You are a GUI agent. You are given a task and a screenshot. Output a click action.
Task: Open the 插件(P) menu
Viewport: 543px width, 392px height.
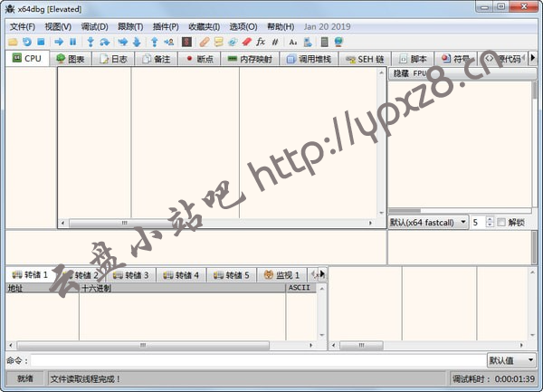point(166,26)
